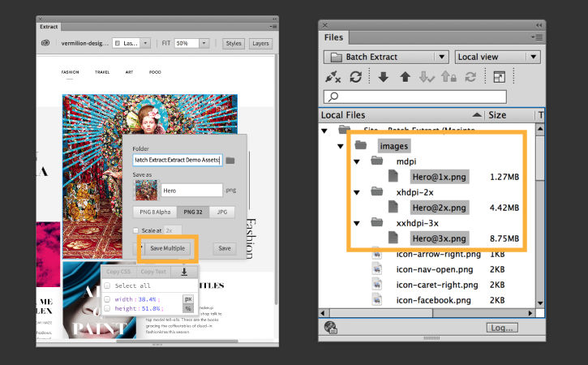Click the icon-facebook.png file icon
This screenshot has height=365, width=588.
(x=377, y=300)
